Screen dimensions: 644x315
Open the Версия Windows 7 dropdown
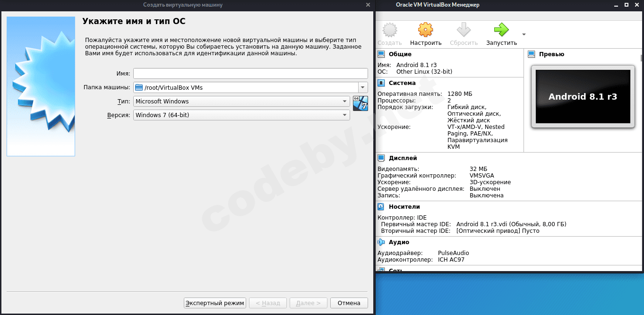tap(241, 115)
